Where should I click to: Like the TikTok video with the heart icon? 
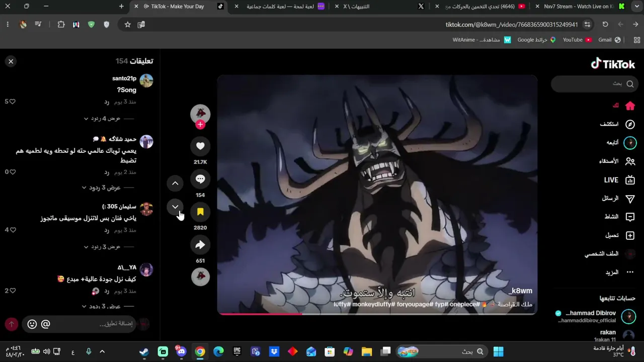(x=200, y=146)
